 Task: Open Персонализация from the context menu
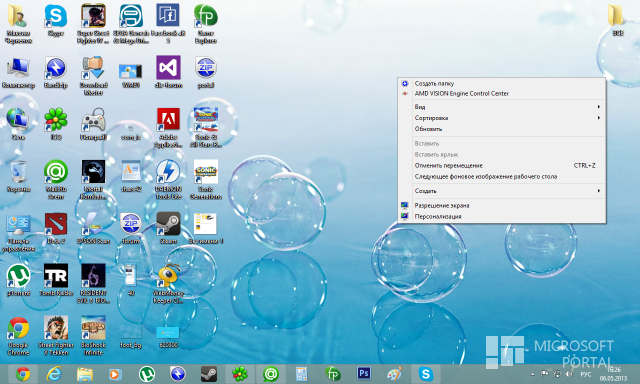[502, 216]
